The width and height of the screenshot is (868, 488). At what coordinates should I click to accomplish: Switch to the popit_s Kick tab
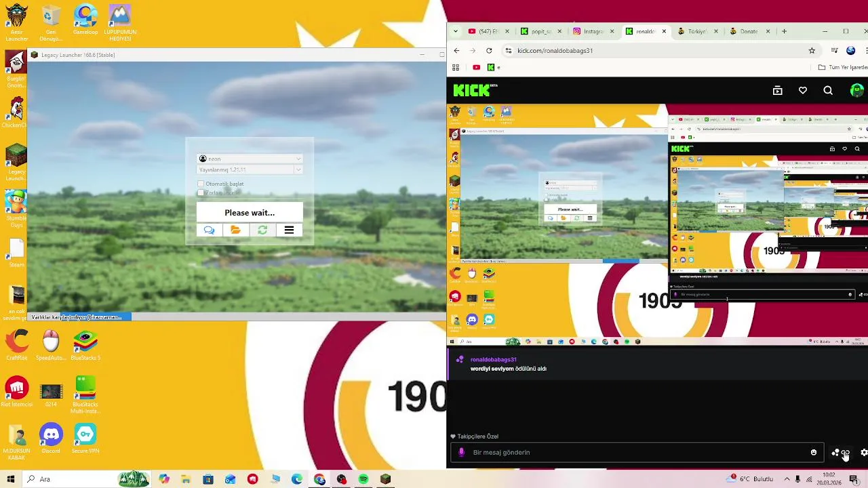540,31
